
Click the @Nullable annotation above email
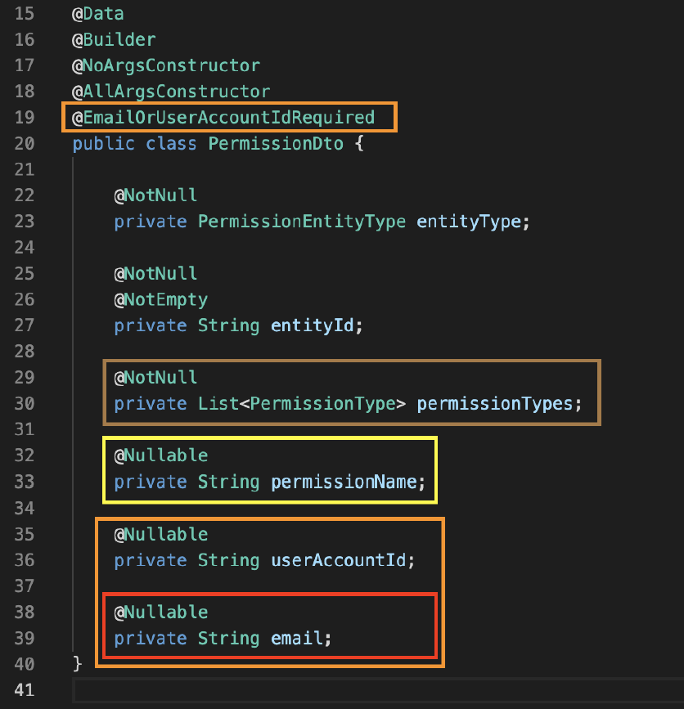[x=161, y=613]
